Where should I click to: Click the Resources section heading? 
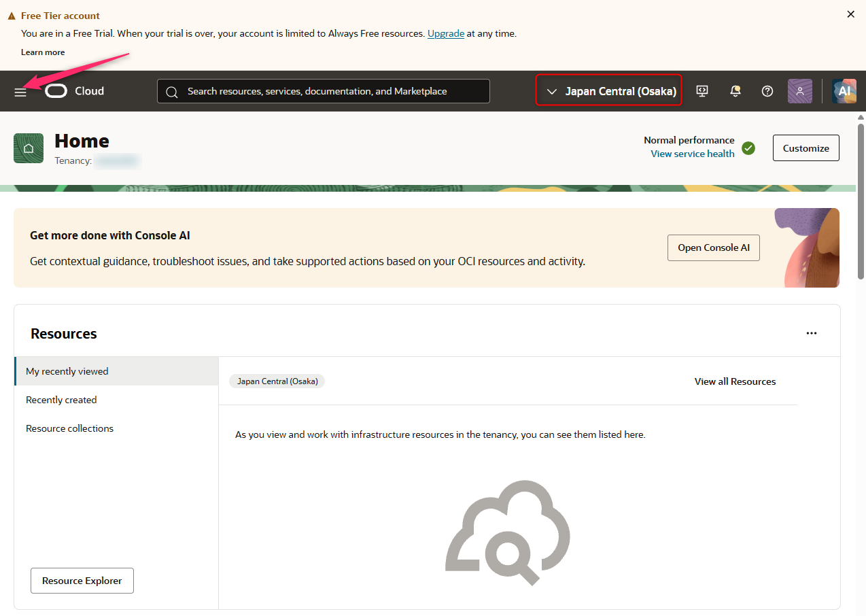click(x=64, y=334)
